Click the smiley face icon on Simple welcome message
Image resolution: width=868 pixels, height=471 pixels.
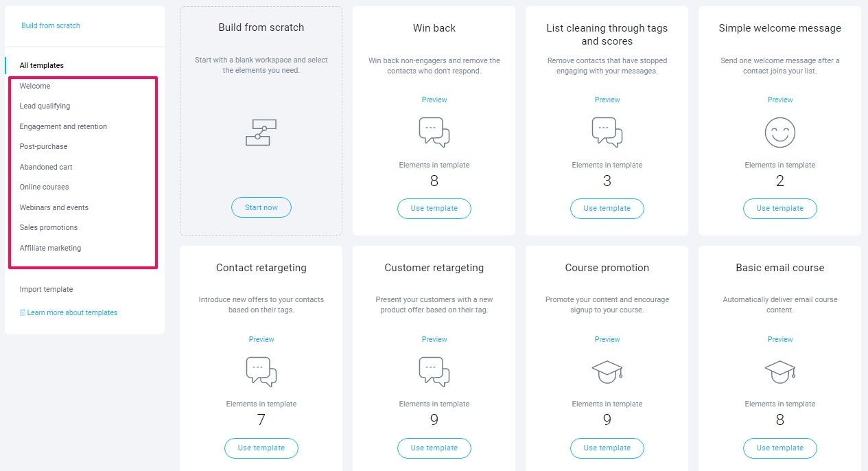(780, 133)
